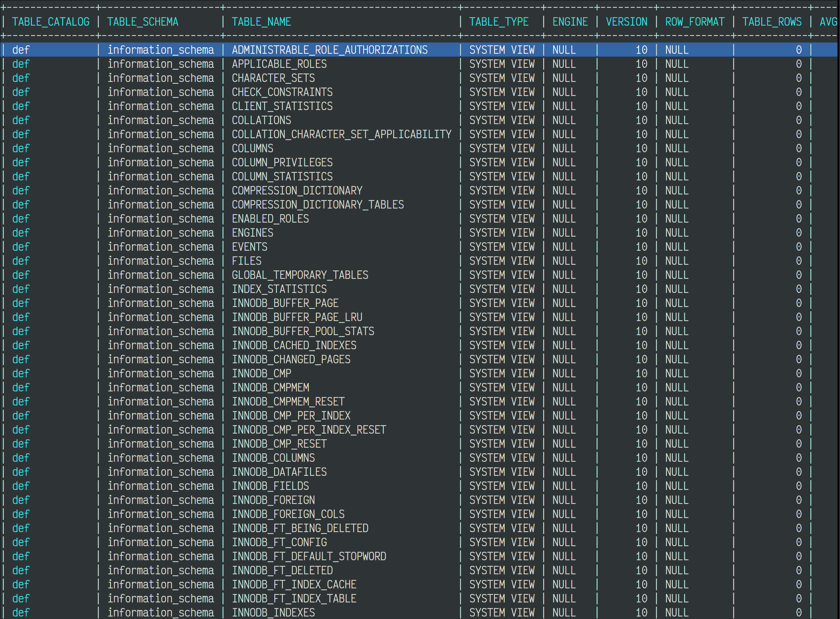The height and width of the screenshot is (619, 840).
Task: Click the TABLE_TYPE column header
Action: [499, 21]
